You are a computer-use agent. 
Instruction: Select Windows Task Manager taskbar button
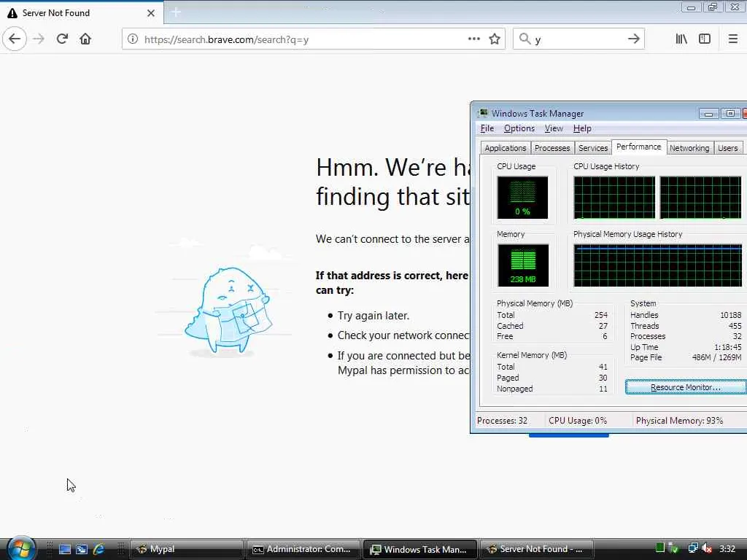420,549
